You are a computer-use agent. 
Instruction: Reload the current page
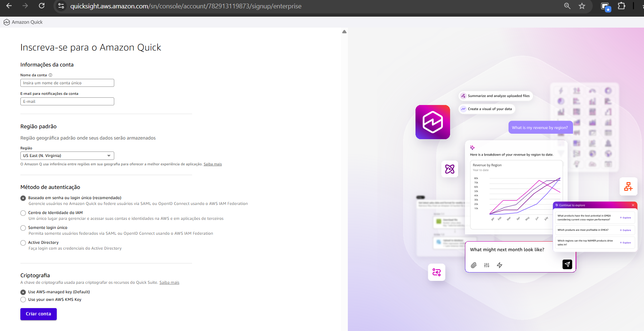point(42,6)
